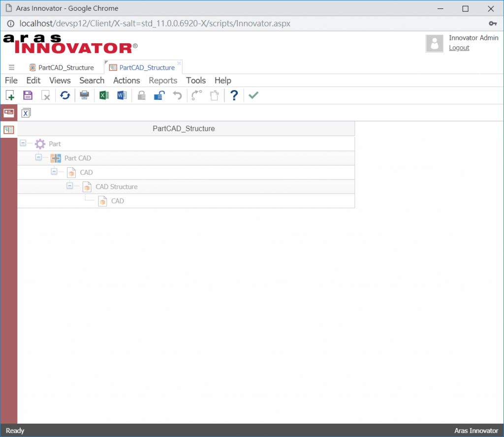Open the Reports menu
The image size is (504, 437).
163,80
